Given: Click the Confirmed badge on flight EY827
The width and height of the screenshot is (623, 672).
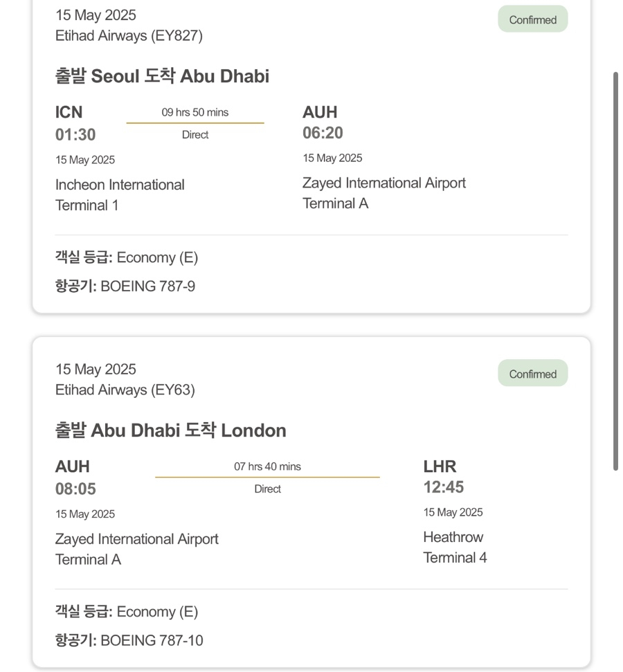Looking at the screenshot, I should click(532, 19).
